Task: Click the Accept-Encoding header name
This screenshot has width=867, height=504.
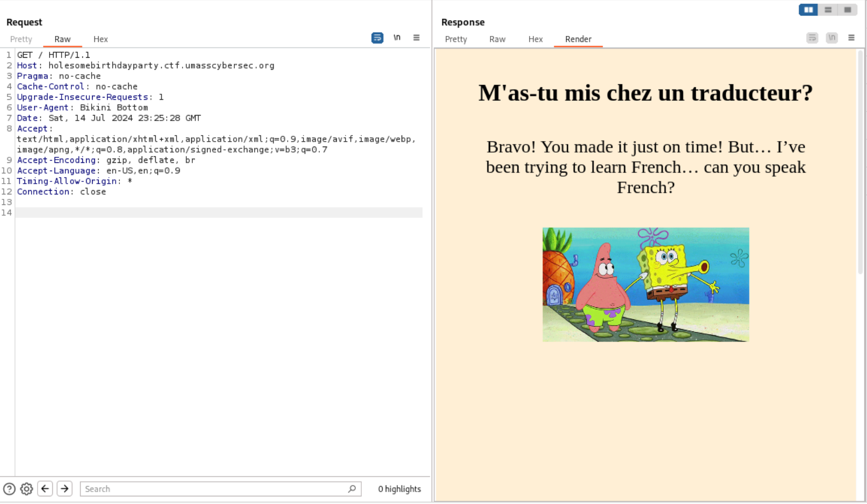Action: pos(56,160)
